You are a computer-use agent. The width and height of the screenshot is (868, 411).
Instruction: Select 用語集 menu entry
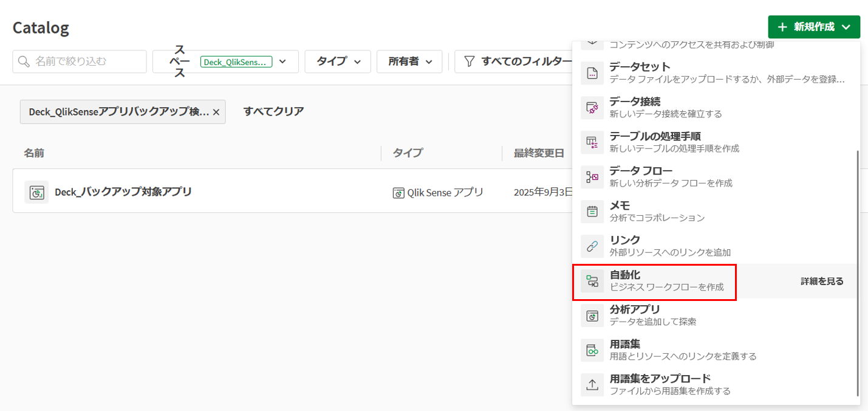tap(716, 350)
